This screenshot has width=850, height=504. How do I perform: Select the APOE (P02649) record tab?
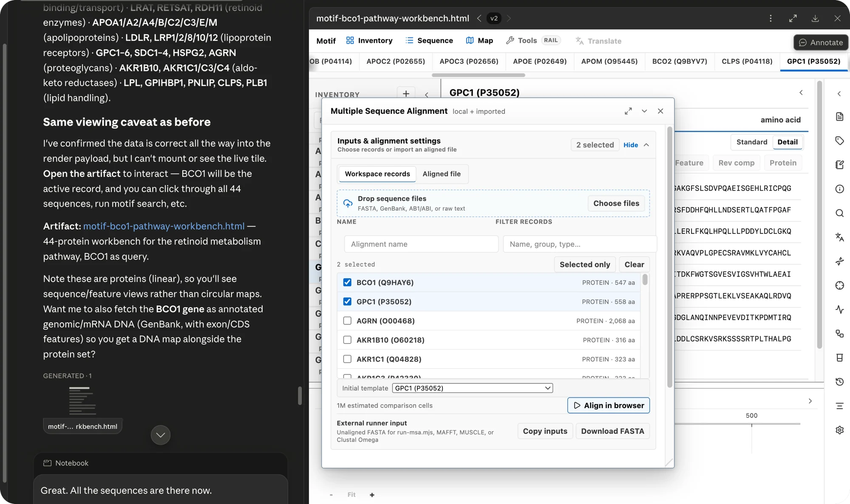[540, 61]
